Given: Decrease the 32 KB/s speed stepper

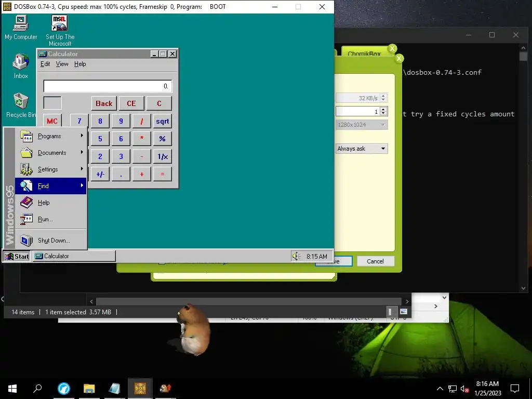Looking at the screenshot, I should point(383,100).
